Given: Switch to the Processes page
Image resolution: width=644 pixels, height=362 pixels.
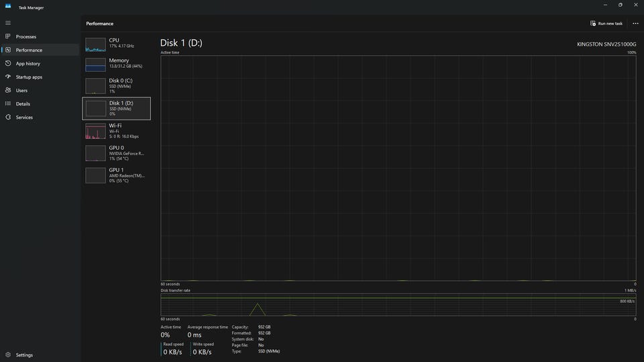Looking at the screenshot, I should pos(40,37).
